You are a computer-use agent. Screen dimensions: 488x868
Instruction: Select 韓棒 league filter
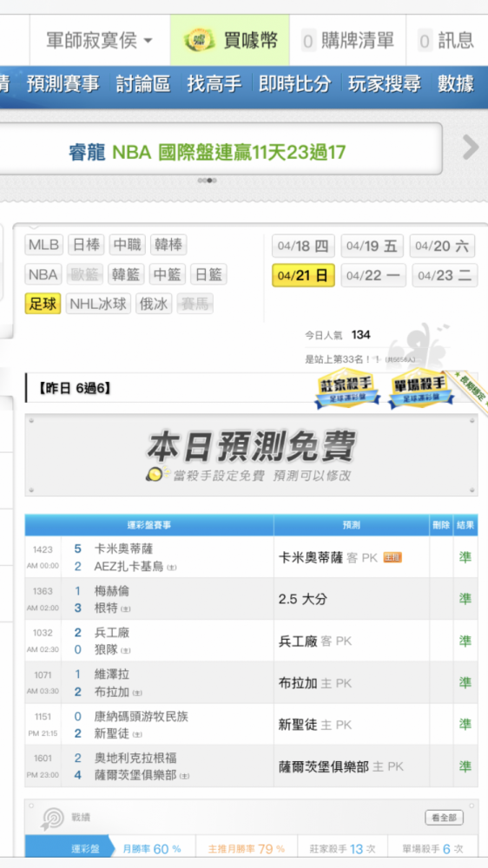coord(168,245)
